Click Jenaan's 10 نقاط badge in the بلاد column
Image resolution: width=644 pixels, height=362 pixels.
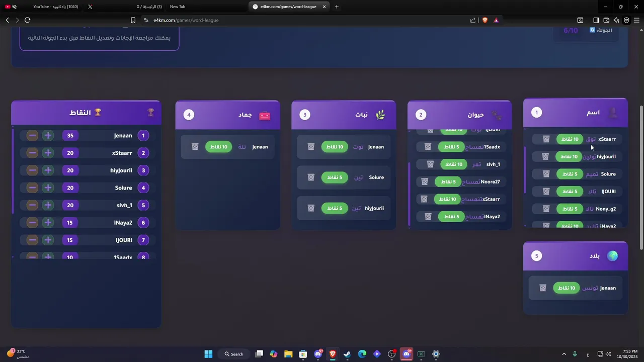[x=566, y=288]
